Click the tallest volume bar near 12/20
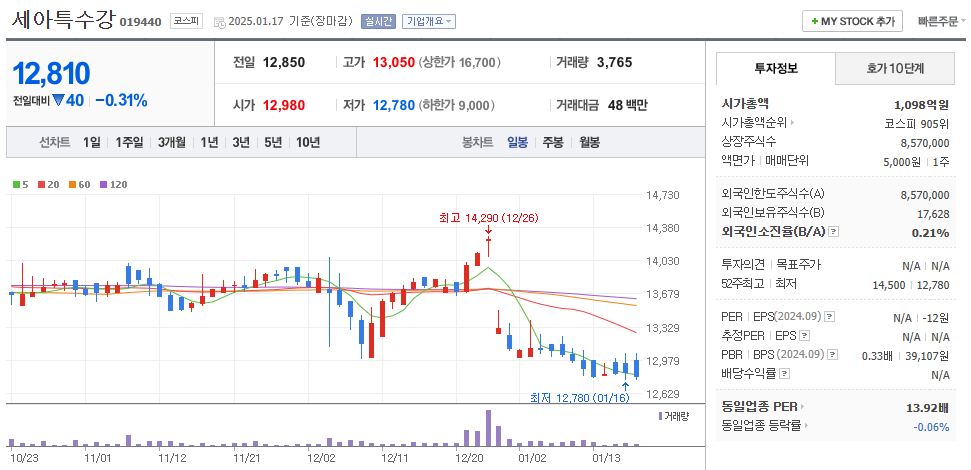 [x=489, y=428]
